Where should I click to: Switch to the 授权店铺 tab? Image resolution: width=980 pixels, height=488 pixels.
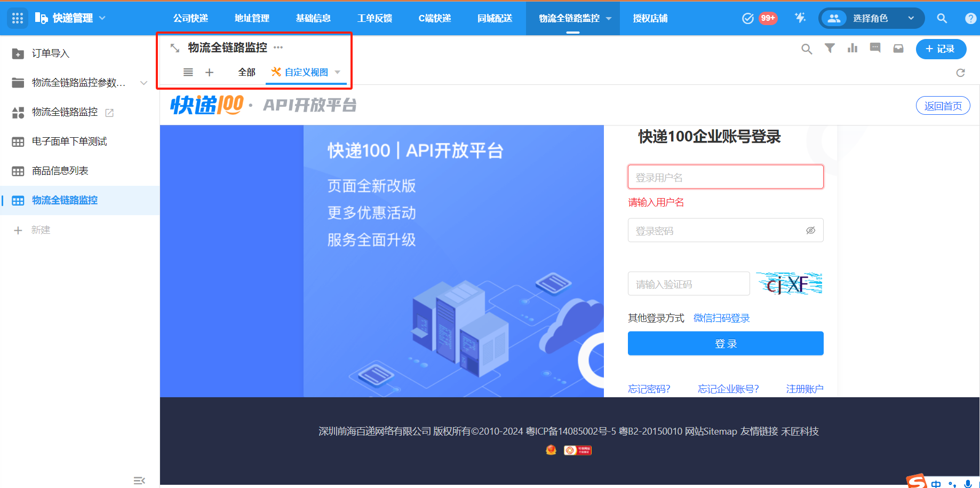[x=650, y=18]
